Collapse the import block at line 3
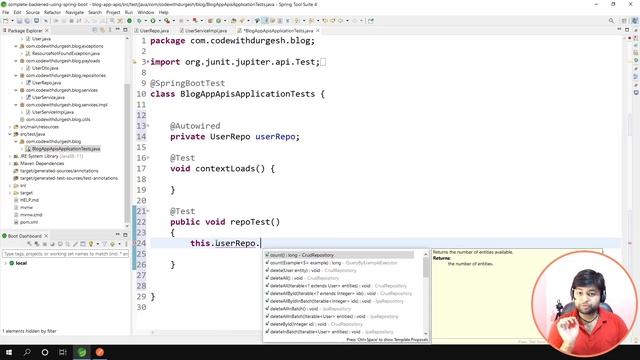The width and height of the screenshot is (640, 360). pos(148,62)
